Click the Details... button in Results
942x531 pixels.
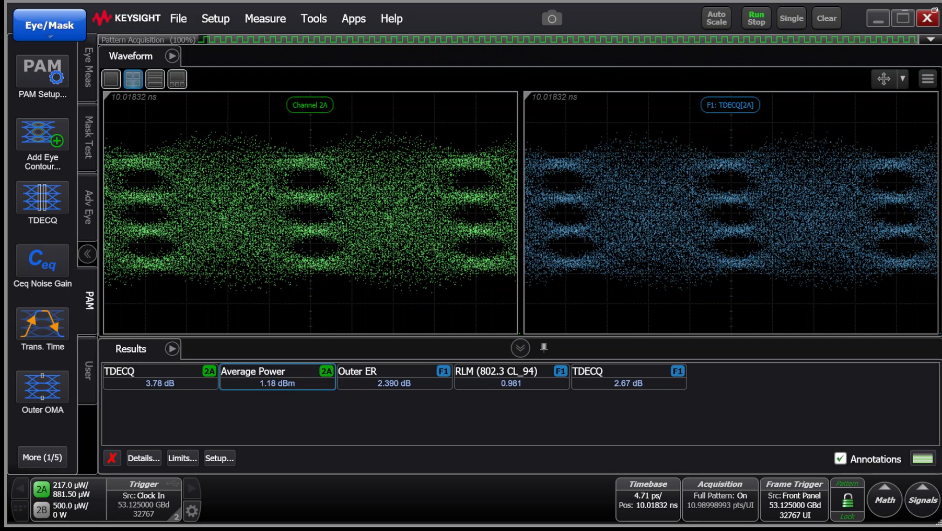(x=143, y=458)
